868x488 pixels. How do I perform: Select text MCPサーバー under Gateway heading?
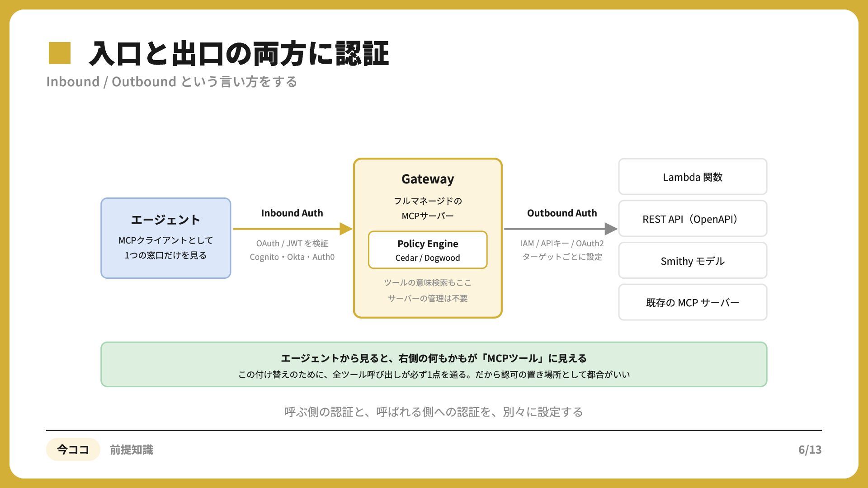[428, 216]
